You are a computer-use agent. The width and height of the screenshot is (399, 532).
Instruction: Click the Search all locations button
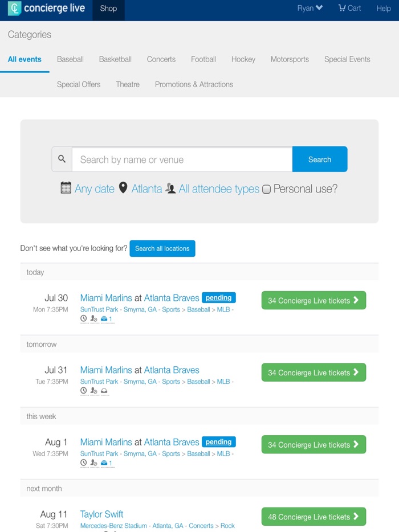(x=162, y=248)
